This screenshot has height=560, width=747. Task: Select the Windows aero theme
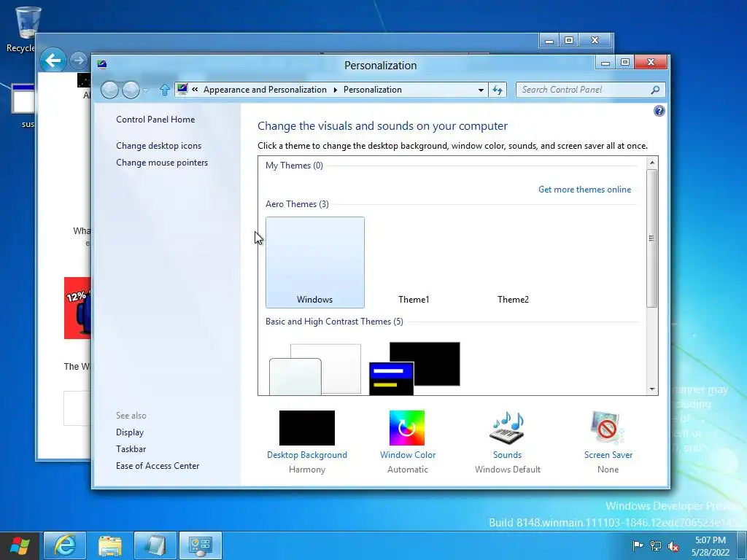315,262
